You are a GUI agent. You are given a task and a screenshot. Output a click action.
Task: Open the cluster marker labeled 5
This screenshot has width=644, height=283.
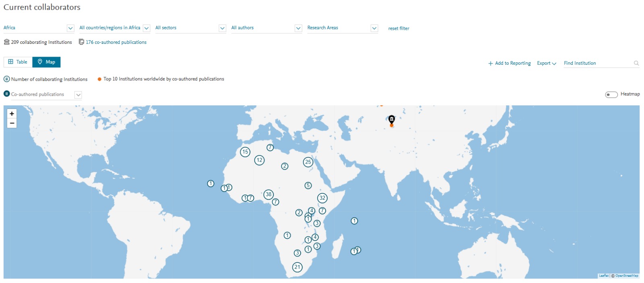(308, 185)
